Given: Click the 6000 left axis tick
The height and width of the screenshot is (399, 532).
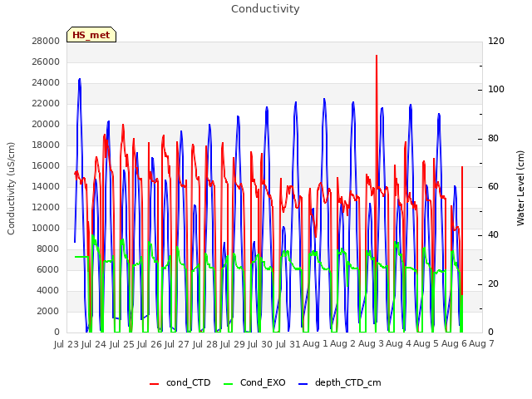Looking at the screenshot, I should [x=48, y=269].
